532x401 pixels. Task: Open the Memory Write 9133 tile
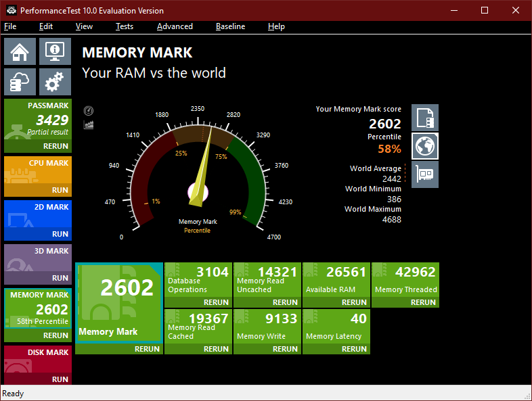267,327
